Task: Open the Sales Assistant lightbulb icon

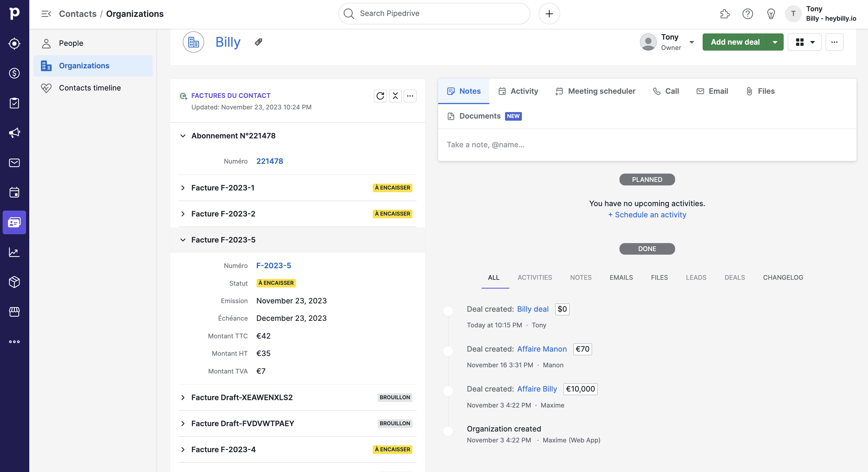Action: click(x=771, y=14)
